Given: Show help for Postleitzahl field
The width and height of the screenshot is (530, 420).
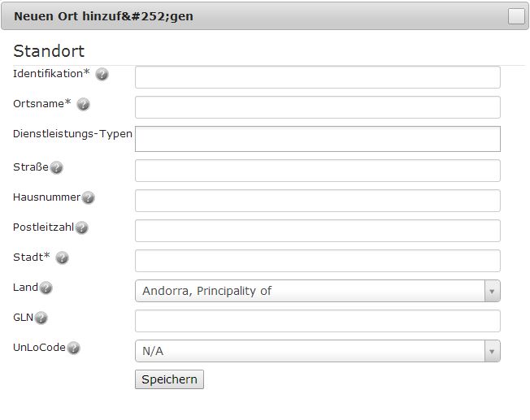Looking at the screenshot, I should click(x=81, y=227).
